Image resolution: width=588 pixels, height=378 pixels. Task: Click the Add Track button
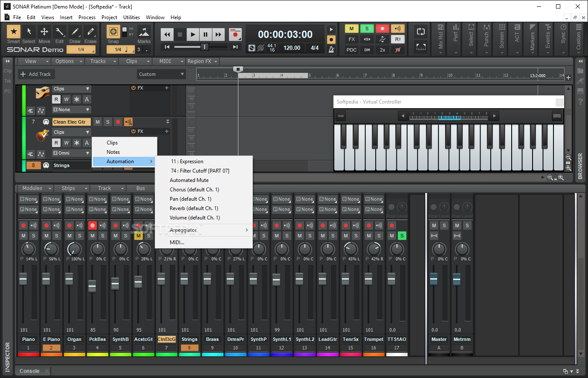pyautogui.click(x=35, y=74)
